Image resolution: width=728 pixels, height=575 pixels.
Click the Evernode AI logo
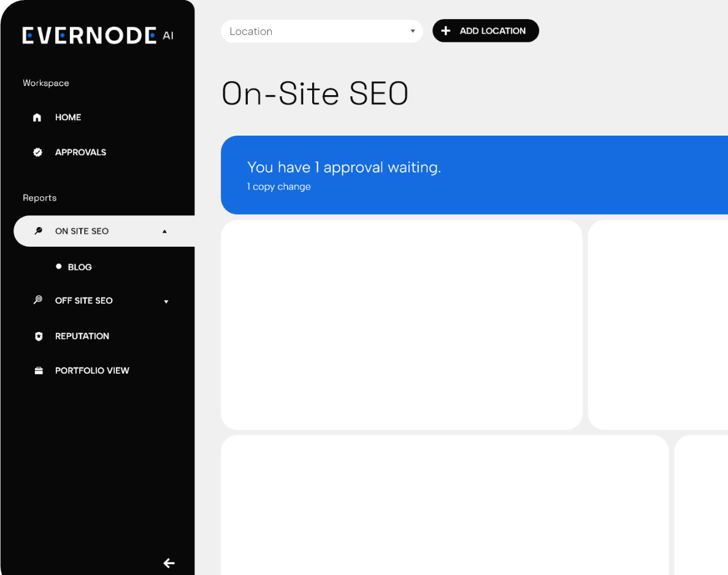coord(98,36)
